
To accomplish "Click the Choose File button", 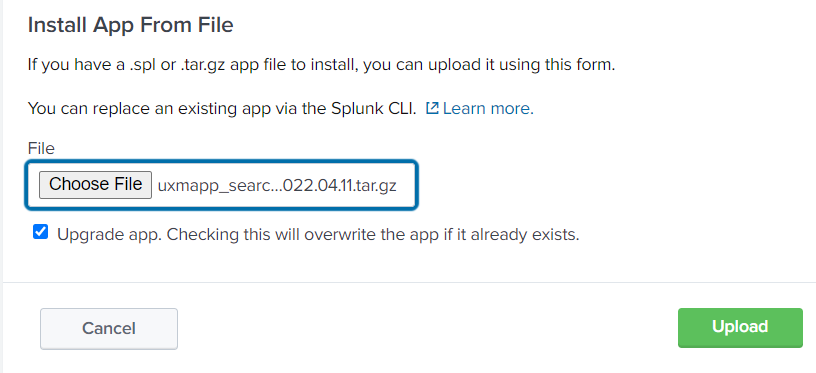I will (95, 185).
